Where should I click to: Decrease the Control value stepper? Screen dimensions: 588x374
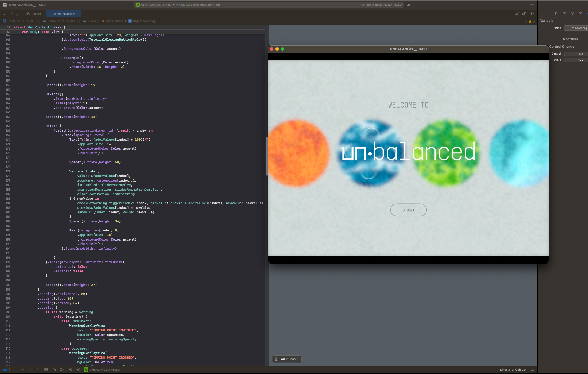pos(566,54)
